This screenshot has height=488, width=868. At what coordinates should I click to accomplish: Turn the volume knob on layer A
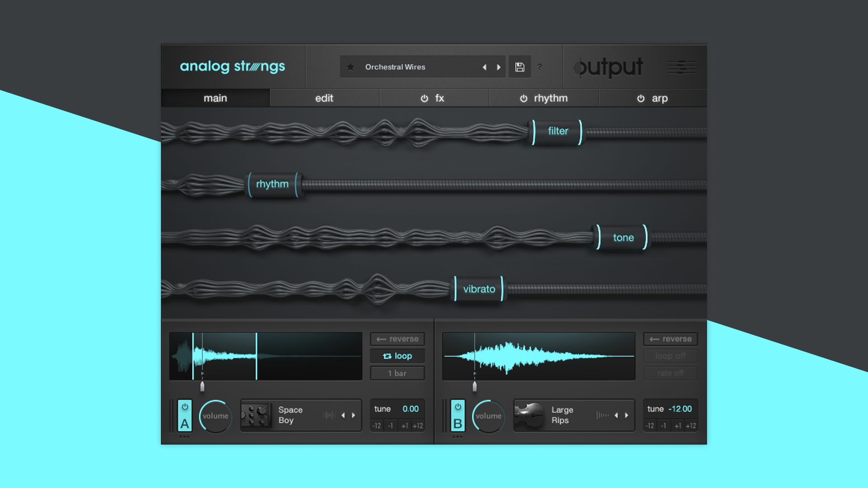point(215,416)
